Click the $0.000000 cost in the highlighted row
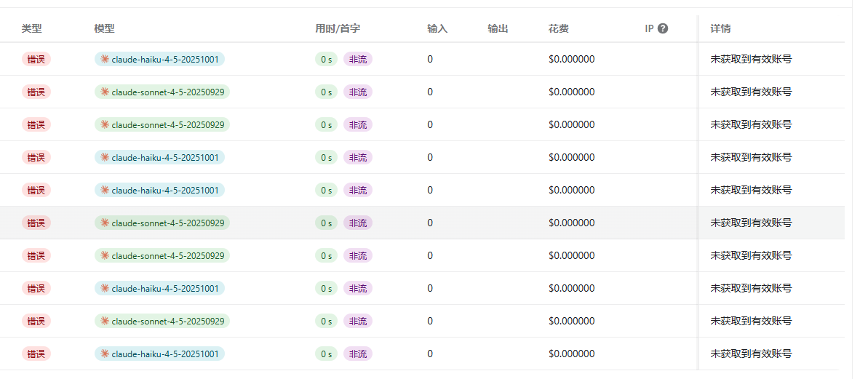The width and height of the screenshot is (868, 379). tap(571, 223)
